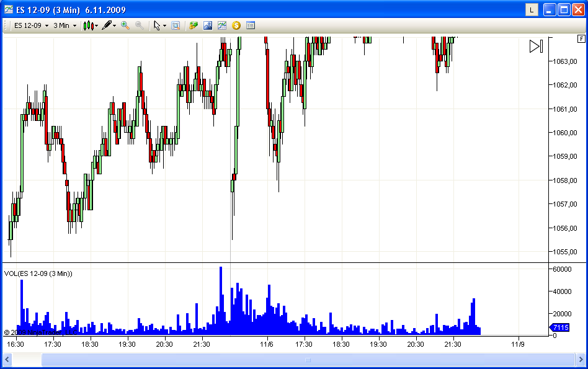Viewport: 588px width, 369px height.
Task: Expand the cursor type dropdown arrow
Action: click(x=164, y=26)
